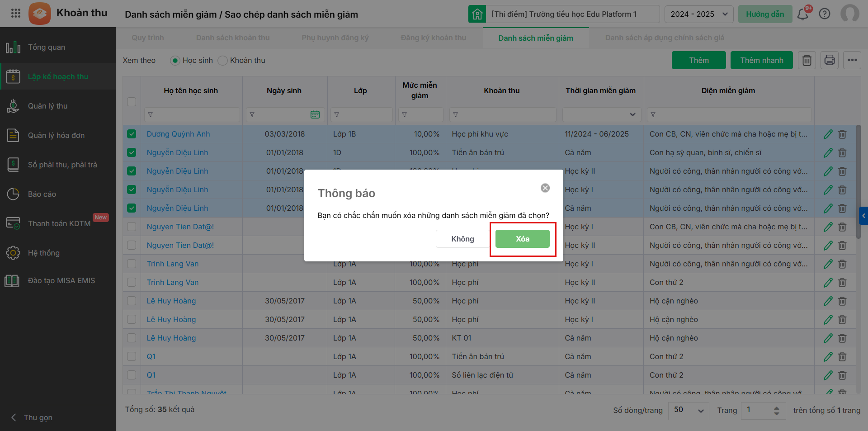Close the Thông báo dialog
The height and width of the screenshot is (431, 868).
click(x=545, y=188)
